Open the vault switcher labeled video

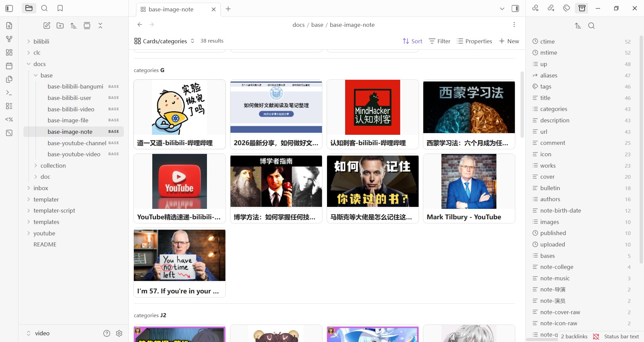(38, 333)
